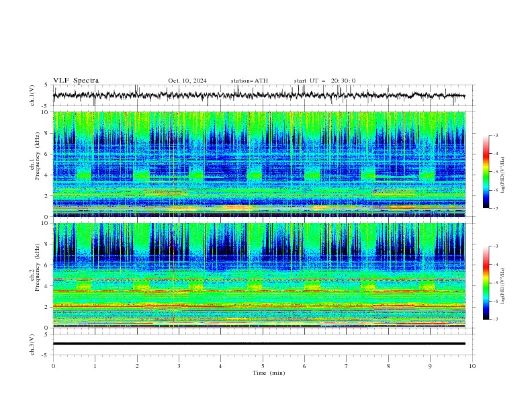
Task: Click the 'VLF Spectra' title text
Action: pos(76,81)
